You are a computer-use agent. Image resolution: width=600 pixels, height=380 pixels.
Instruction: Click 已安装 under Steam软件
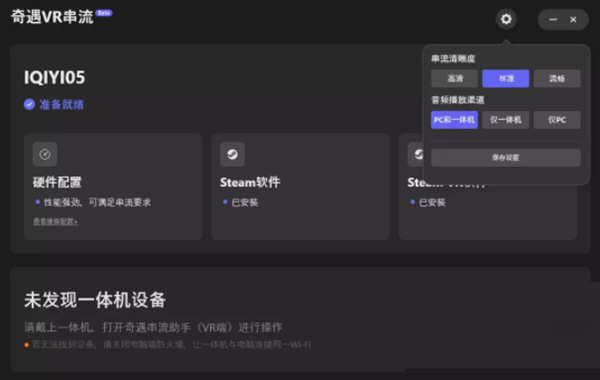(x=245, y=202)
